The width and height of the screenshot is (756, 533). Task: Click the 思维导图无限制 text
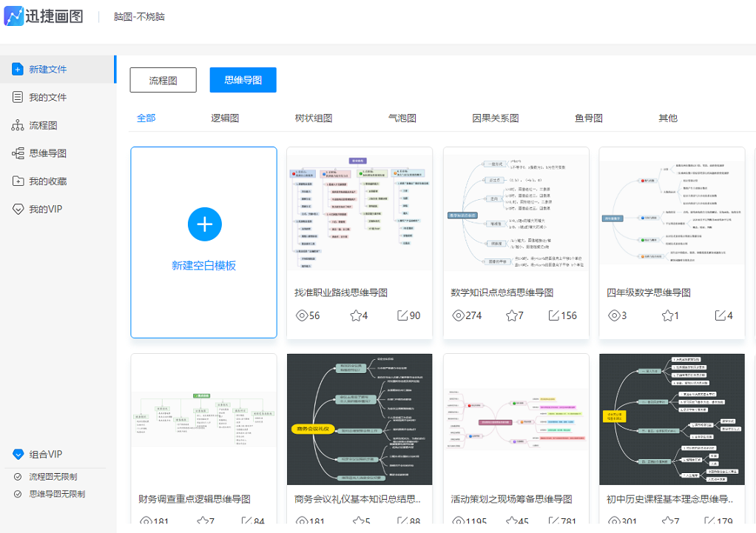(57, 494)
